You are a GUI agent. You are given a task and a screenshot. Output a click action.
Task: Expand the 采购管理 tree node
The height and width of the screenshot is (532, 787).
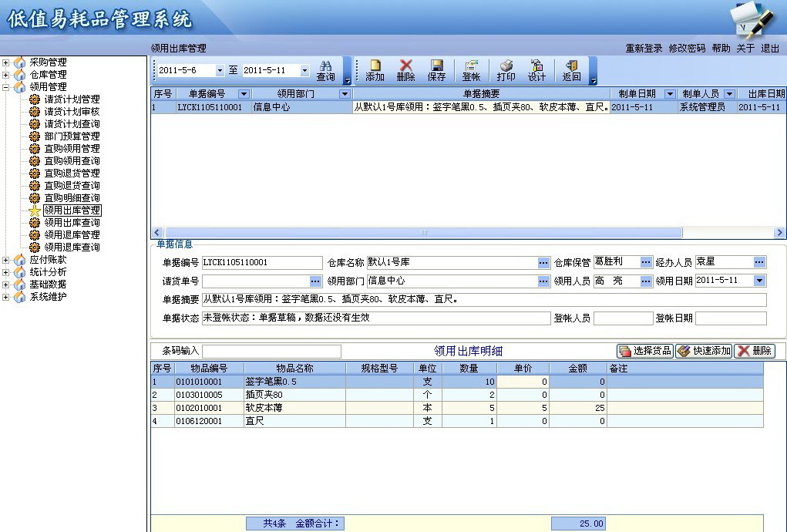click(x=5, y=62)
